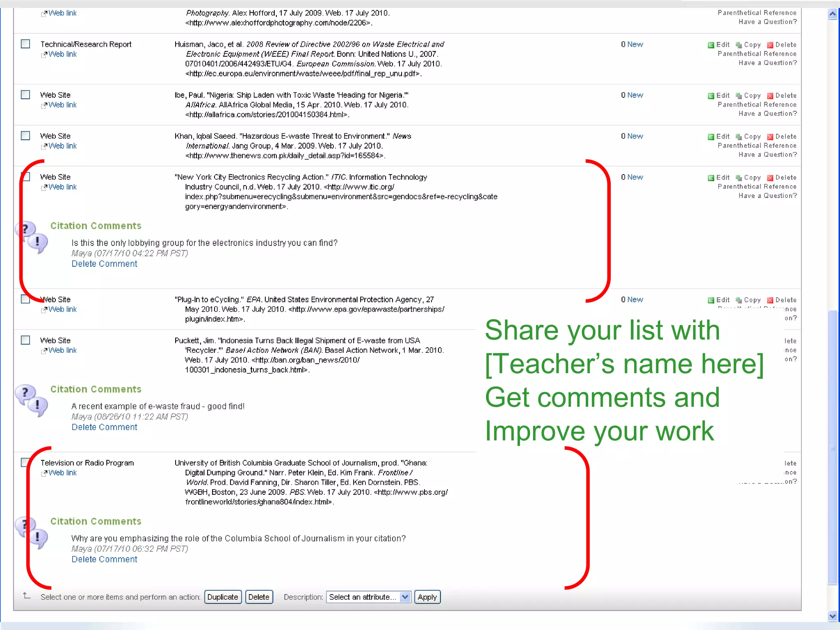This screenshot has width=840, height=630.
Task: Click the vertical scrollbar thumb
Action: [x=833, y=447]
